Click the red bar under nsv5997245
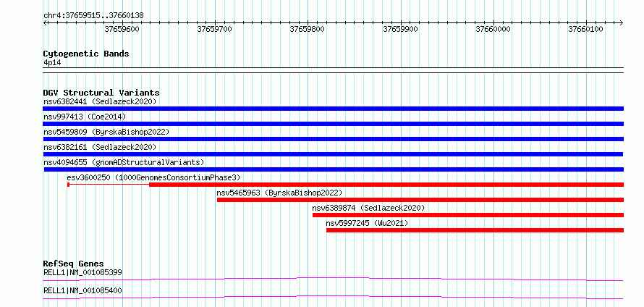This screenshot has width=644, height=307. pyautogui.click(x=475, y=230)
